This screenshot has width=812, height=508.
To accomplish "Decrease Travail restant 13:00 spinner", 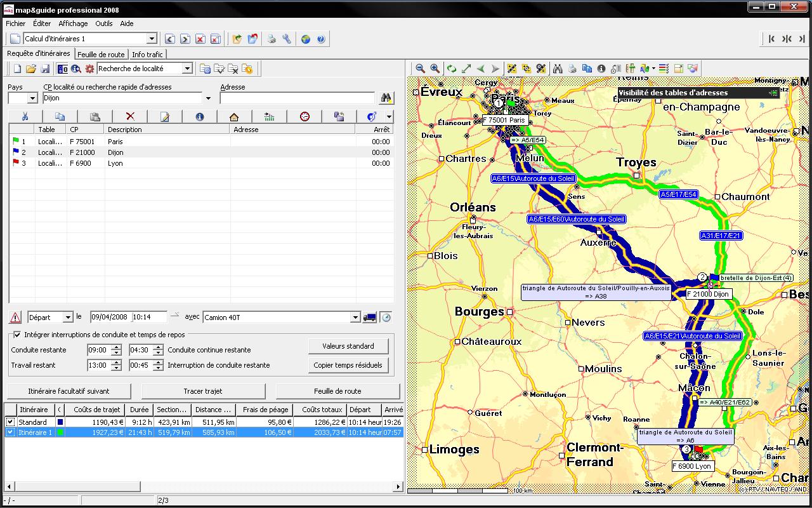I will tap(116, 368).
